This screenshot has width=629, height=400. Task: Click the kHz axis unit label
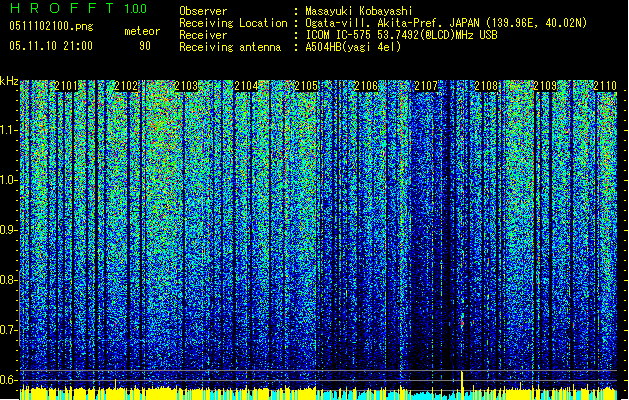pos(9,80)
